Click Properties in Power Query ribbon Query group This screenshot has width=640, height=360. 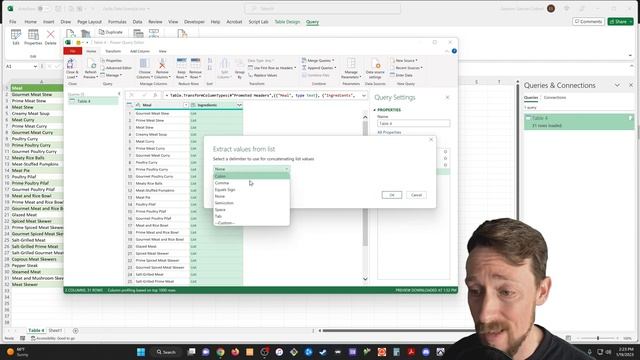tap(111, 60)
